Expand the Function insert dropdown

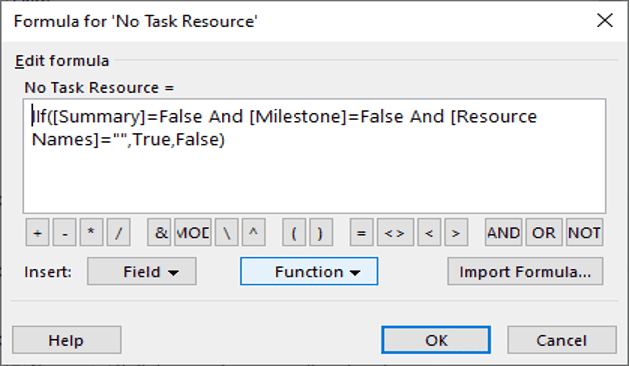click(x=309, y=272)
